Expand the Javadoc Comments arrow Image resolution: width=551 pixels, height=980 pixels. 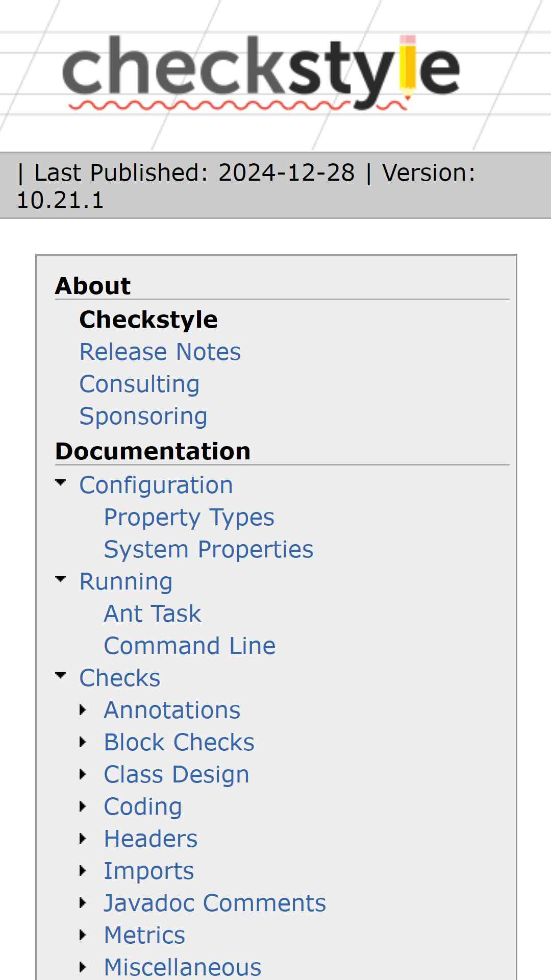(83, 903)
